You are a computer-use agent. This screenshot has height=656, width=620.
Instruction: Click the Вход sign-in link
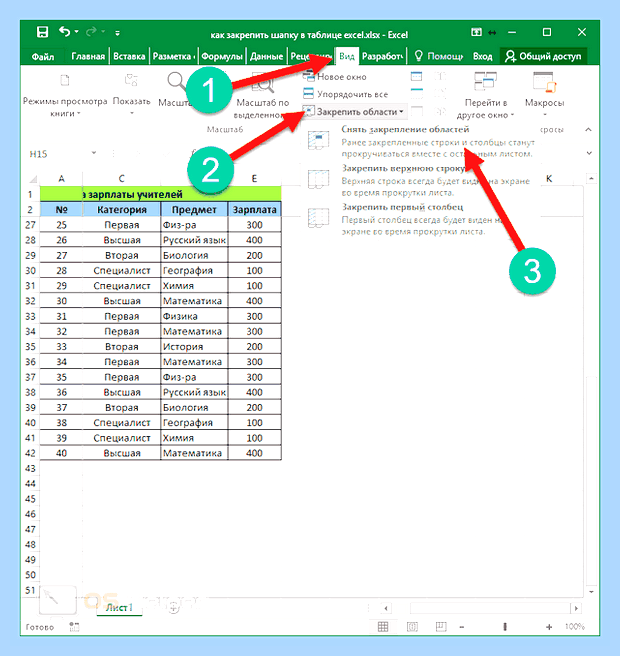pos(482,56)
